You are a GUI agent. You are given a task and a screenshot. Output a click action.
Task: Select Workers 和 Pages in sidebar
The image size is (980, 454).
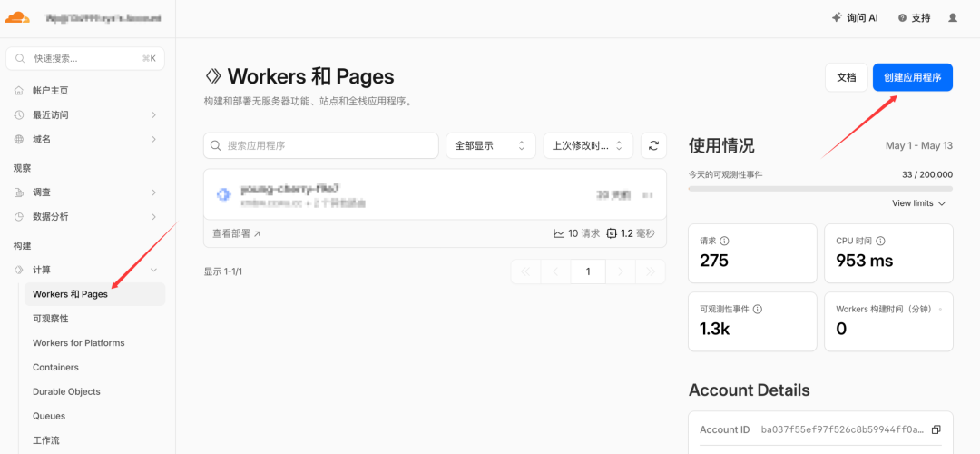pos(94,294)
